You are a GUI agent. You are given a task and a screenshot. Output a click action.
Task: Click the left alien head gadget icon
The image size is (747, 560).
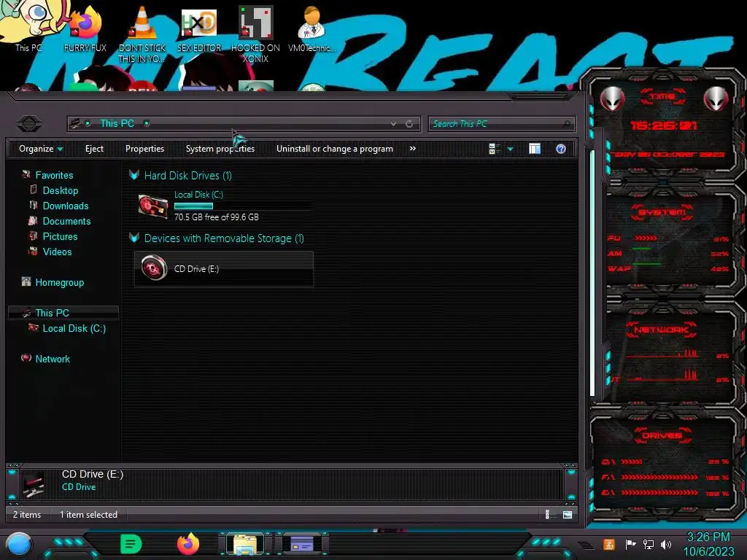tap(612, 98)
